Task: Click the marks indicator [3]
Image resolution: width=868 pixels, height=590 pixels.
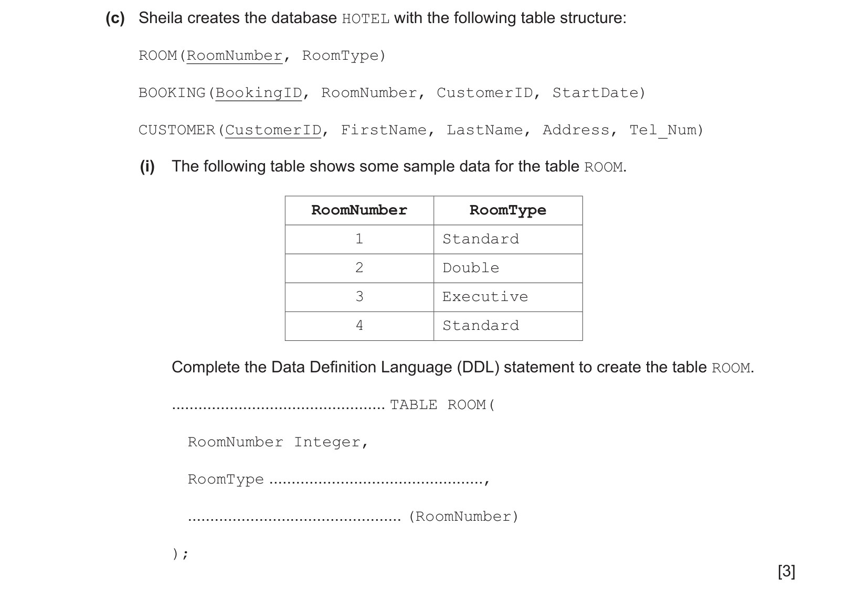Action: (787, 571)
